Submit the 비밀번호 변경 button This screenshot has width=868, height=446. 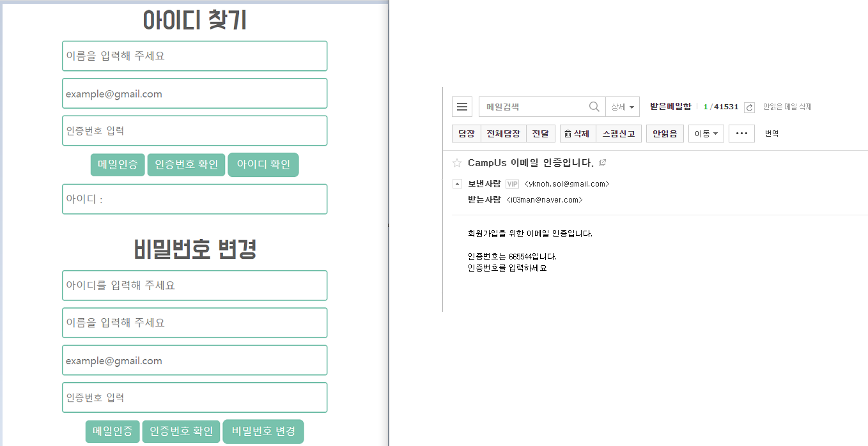point(263,431)
